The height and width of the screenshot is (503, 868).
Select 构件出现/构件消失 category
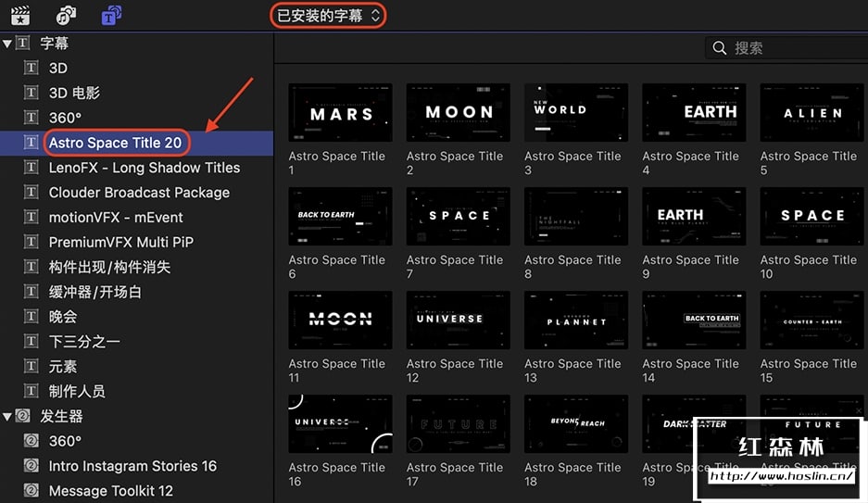pyautogui.click(x=109, y=268)
